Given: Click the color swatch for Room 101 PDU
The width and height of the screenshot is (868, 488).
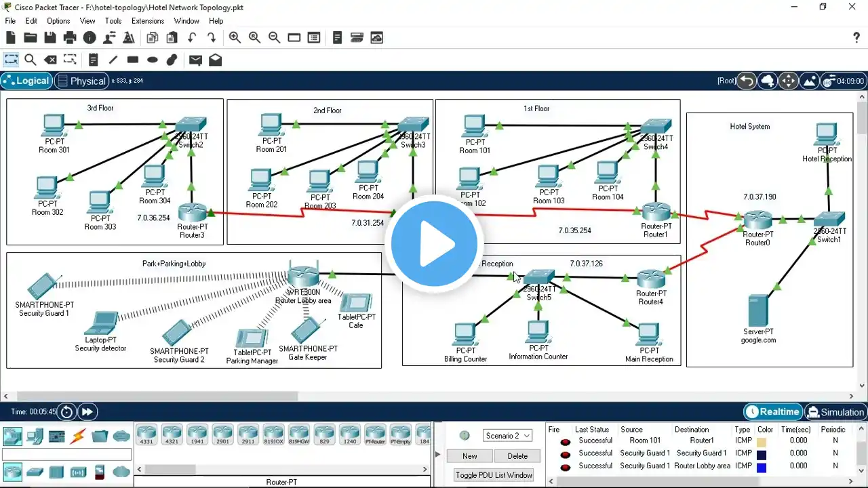Looking at the screenshot, I should [x=762, y=442].
